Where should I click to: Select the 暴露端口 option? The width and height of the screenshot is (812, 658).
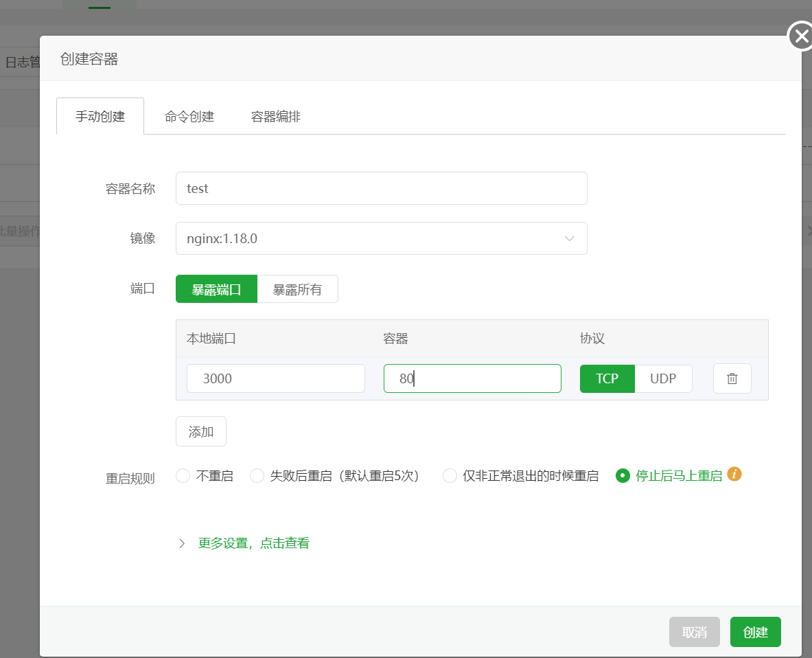point(216,288)
